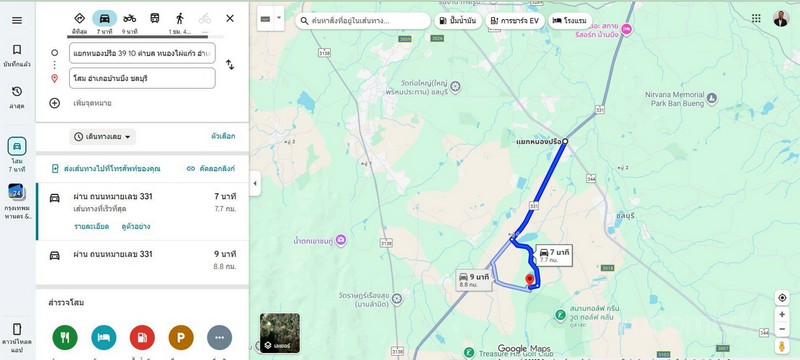The image size is (800, 360).
Task: Open the map display options dropdown arrow
Action: point(279,18)
